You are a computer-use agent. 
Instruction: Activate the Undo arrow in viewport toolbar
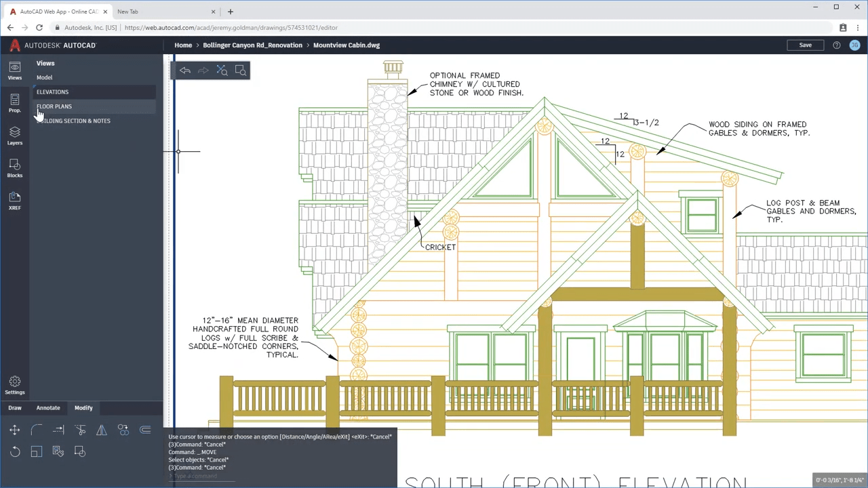185,70
